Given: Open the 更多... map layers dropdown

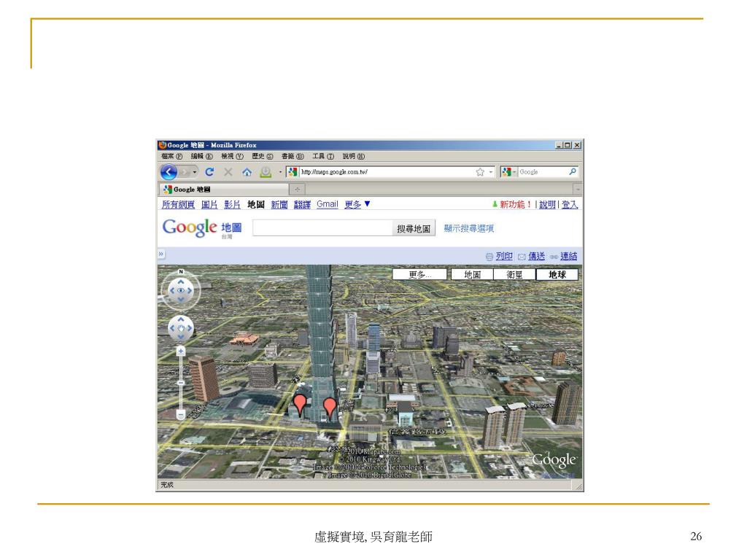Looking at the screenshot, I should [419, 275].
